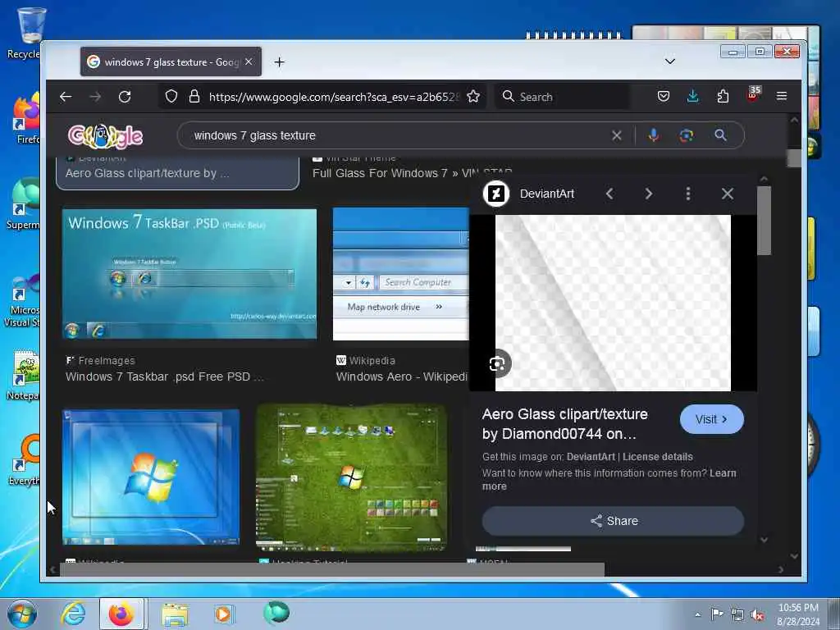Show hidden tray icons arrow
840x630 pixels.
tap(697, 614)
